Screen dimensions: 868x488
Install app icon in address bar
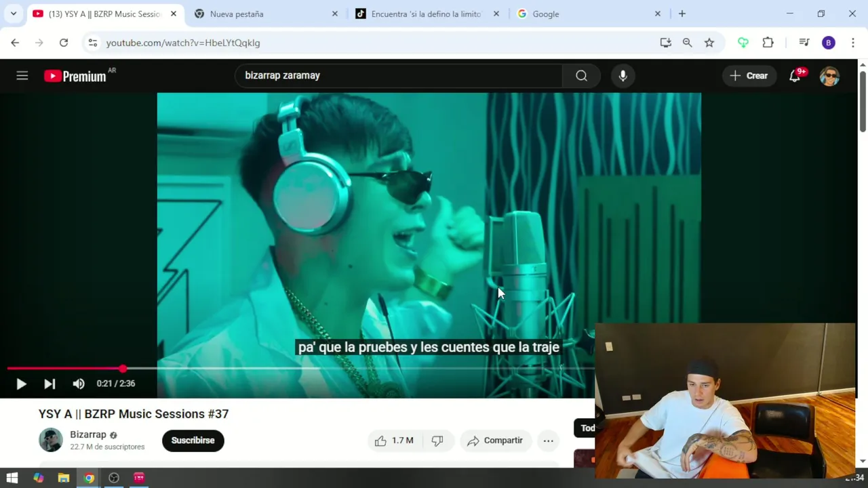click(666, 43)
